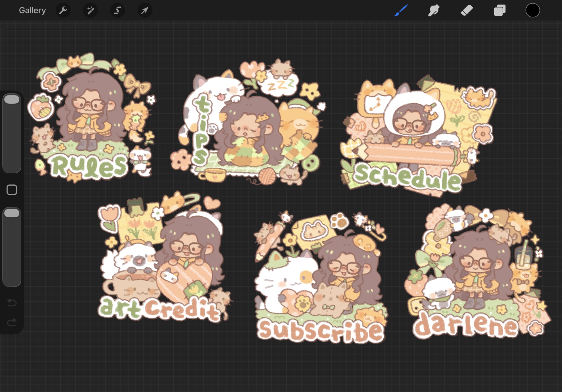Open the Layers panel
This screenshot has width=562, height=392.
(500, 11)
